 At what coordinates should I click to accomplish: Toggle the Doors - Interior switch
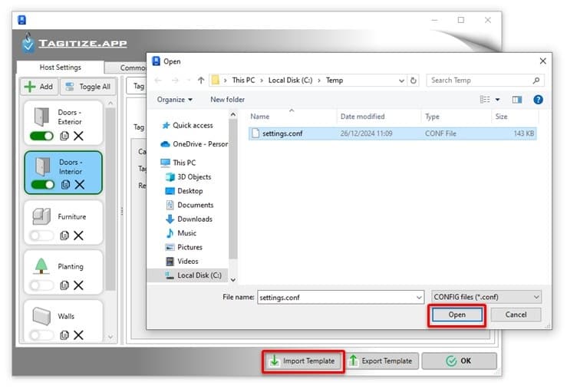click(x=43, y=185)
